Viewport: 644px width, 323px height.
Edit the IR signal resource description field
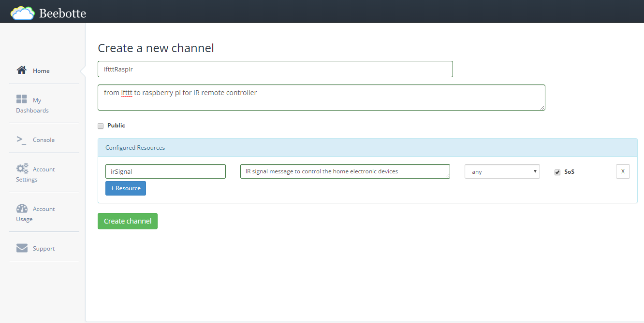click(345, 171)
